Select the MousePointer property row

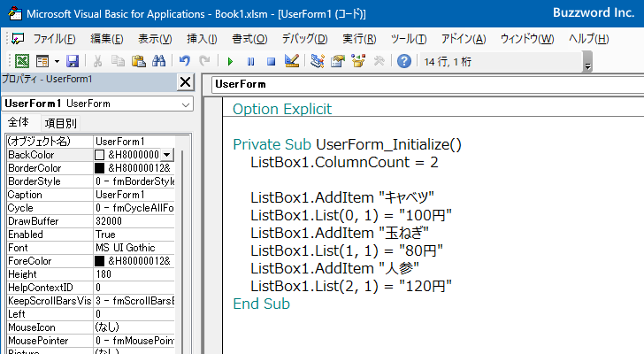(90, 341)
